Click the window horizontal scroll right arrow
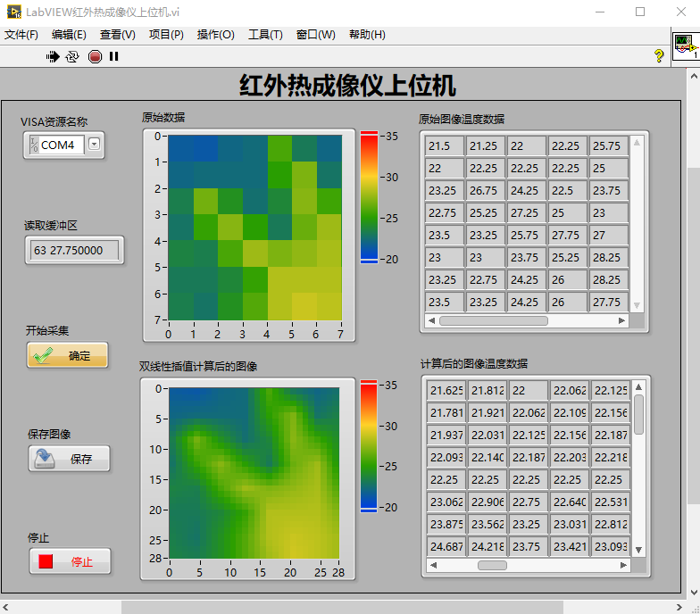Screen dimensions: 700x614 (679, 607)
